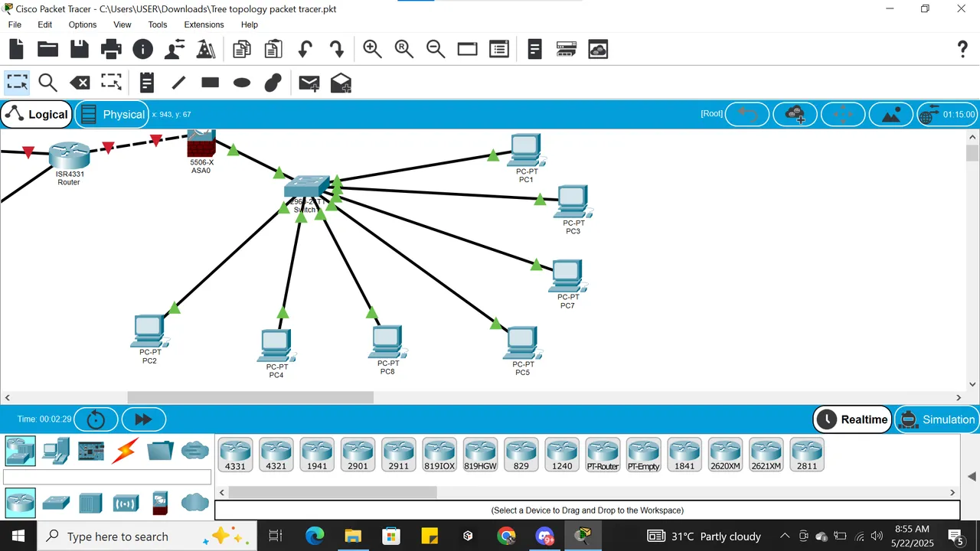This screenshot has height=551, width=980.
Task: Pick the Draw Ellipse tool
Action: pos(242,83)
